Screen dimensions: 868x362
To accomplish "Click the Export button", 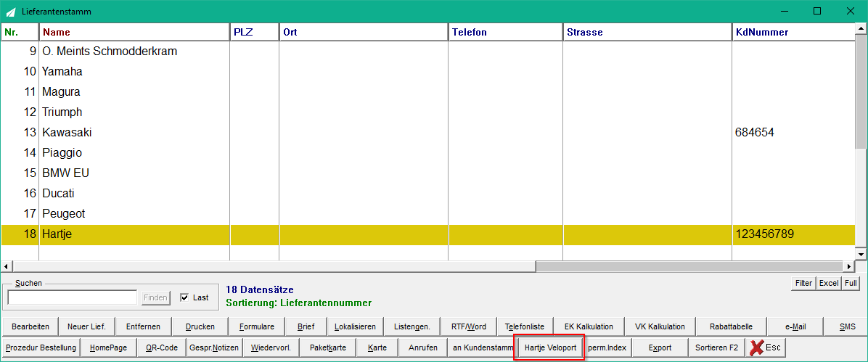I will click(660, 348).
